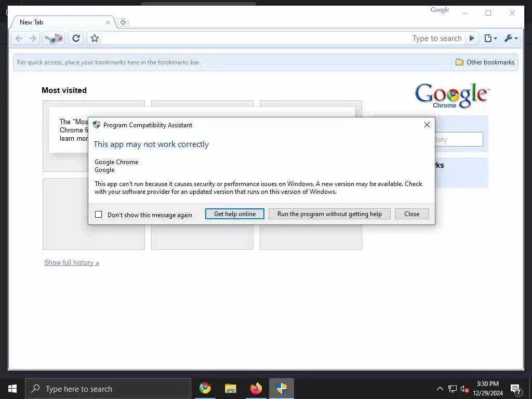The width and height of the screenshot is (532, 399).
Task: Click the "This app may not work correctly" heading
Action: click(x=151, y=144)
